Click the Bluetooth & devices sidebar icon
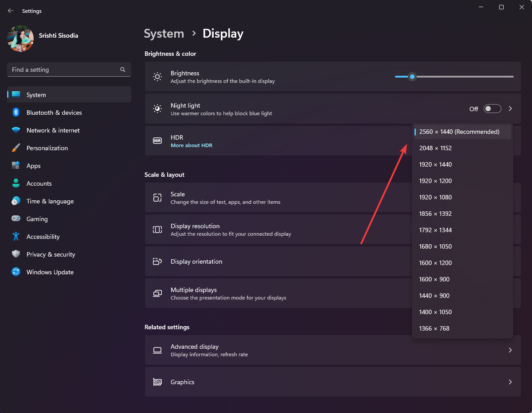Image resolution: width=532 pixels, height=413 pixels. coord(16,113)
